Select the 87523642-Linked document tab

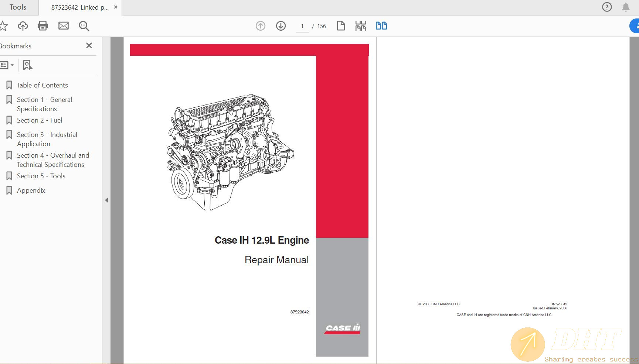(x=79, y=7)
